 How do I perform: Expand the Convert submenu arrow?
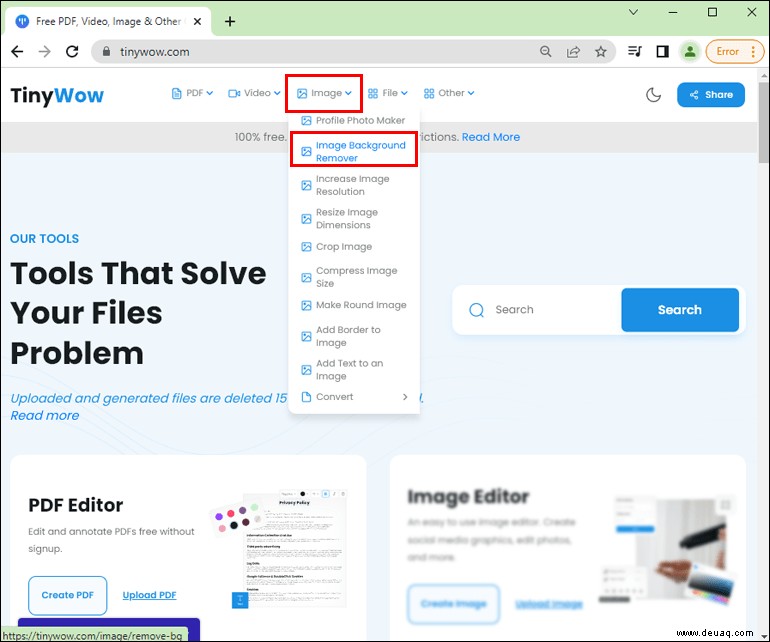pyautogui.click(x=405, y=397)
